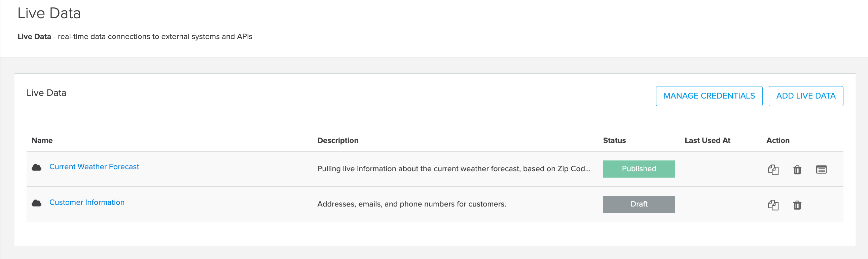Screen dimensions: 868x259
Task: Click the Status column header
Action: 614,141
